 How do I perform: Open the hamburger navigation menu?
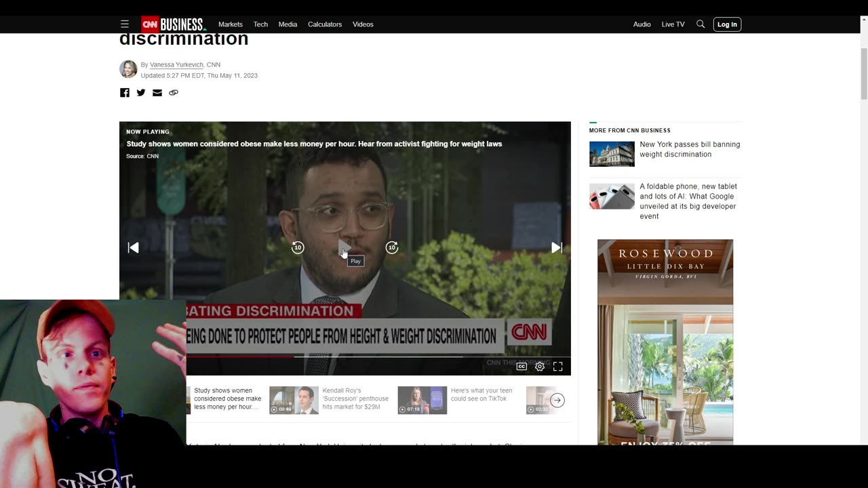click(x=125, y=24)
